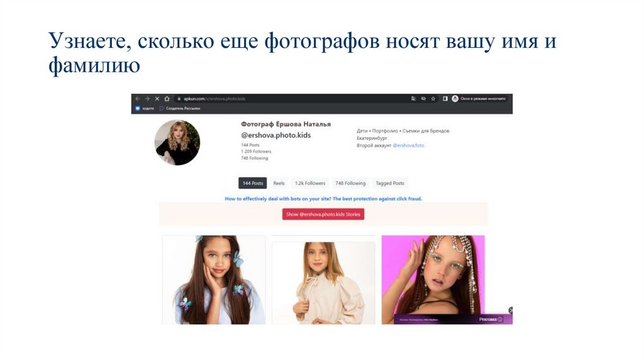Click Show @ershova.photo.kids Stories button
Viewport: 644px width, 361px height.
(323, 214)
